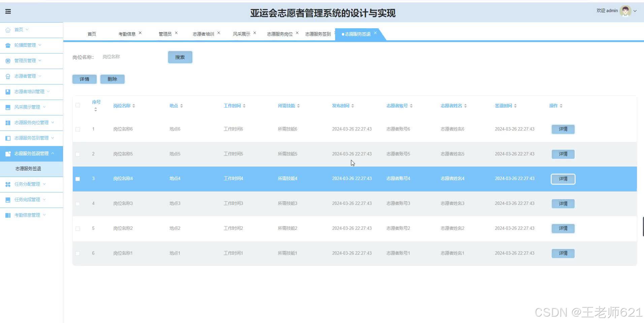
Task: Click the 详情 button above the table
Action: click(85, 79)
